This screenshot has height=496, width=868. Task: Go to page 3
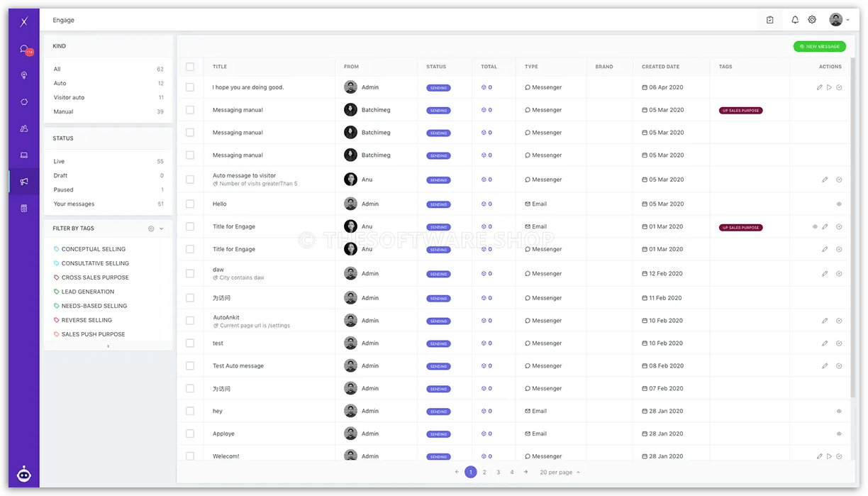click(499, 472)
